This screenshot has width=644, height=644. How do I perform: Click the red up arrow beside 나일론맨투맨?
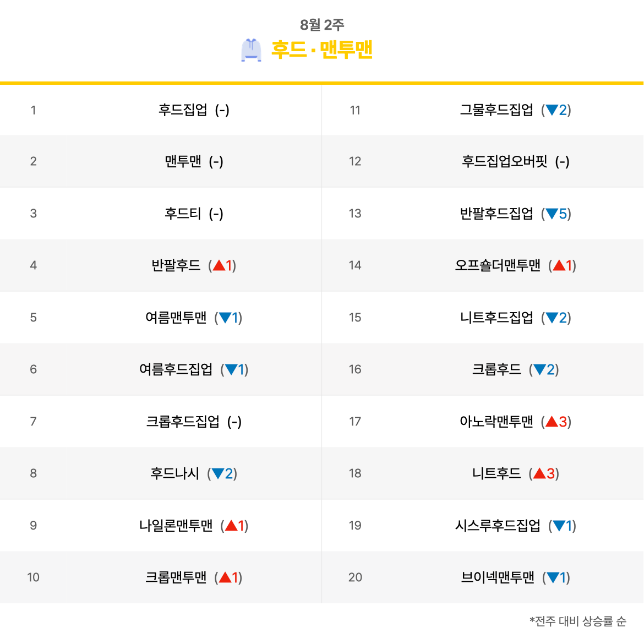(x=231, y=525)
